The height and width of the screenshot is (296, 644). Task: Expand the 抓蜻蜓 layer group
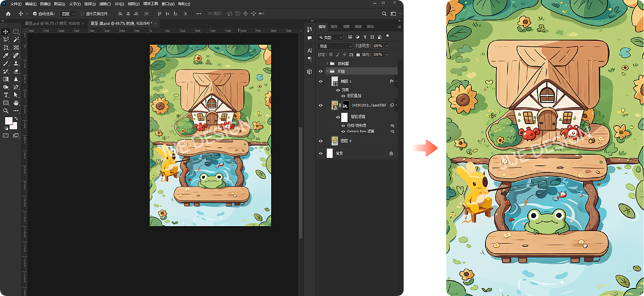click(x=327, y=63)
